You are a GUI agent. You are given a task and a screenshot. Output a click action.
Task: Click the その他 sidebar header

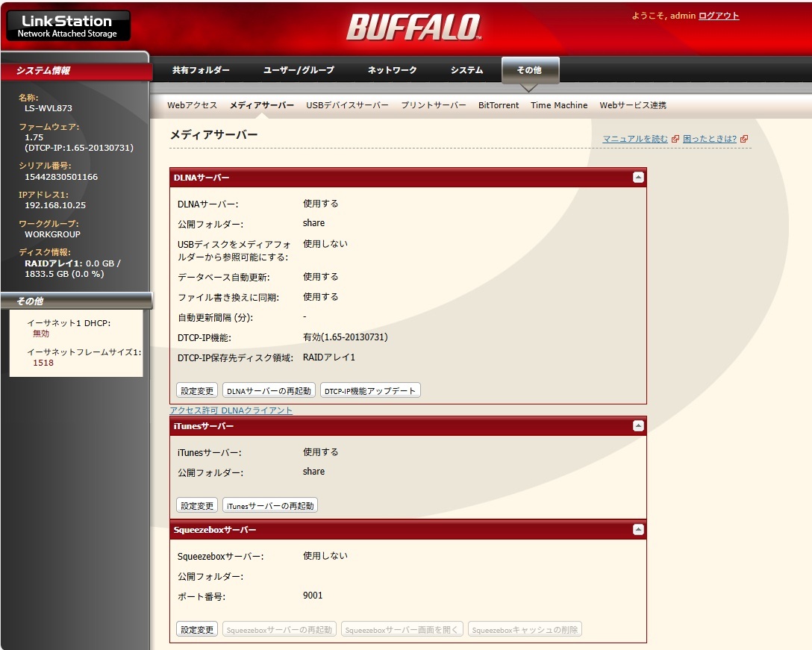tap(76, 301)
